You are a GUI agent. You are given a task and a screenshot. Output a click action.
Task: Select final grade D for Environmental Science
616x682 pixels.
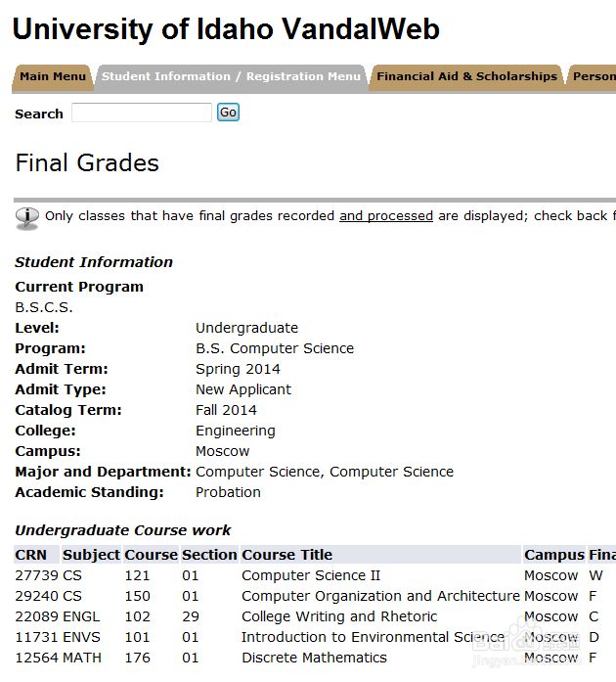[594, 637]
